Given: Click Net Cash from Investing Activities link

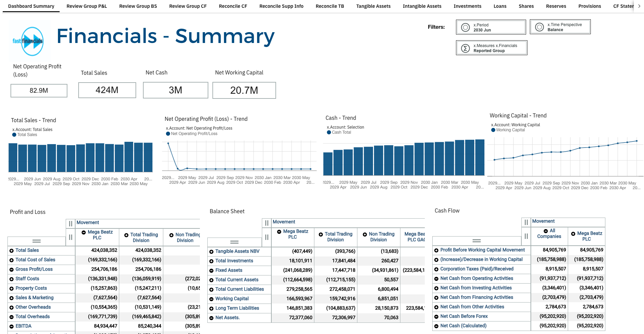Looking at the screenshot, I should (476, 288).
